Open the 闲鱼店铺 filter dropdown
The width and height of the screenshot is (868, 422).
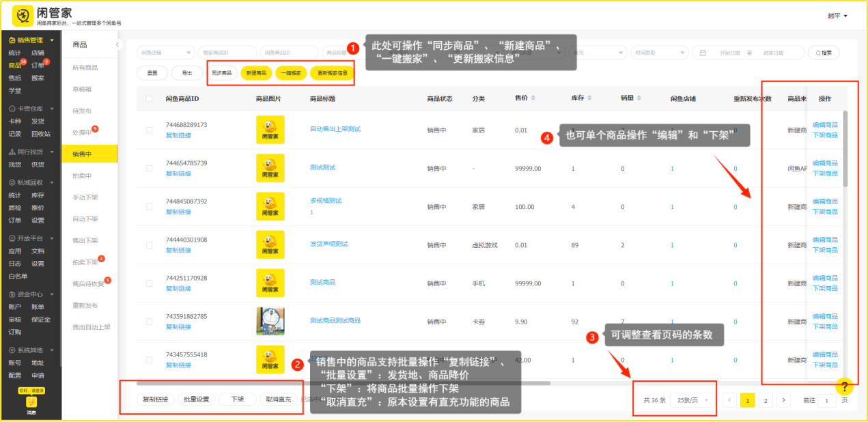166,53
